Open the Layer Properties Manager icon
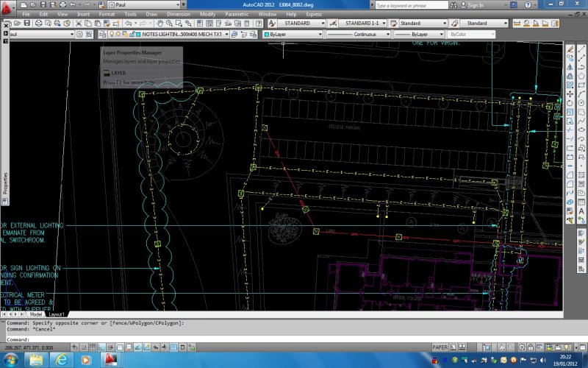The width and height of the screenshot is (588, 368). coord(104,35)
